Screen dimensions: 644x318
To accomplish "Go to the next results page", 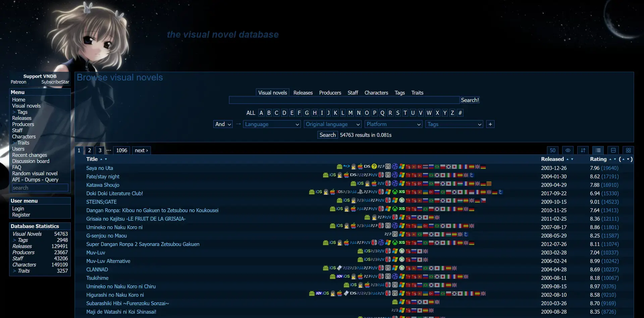I will pos(141,150).
